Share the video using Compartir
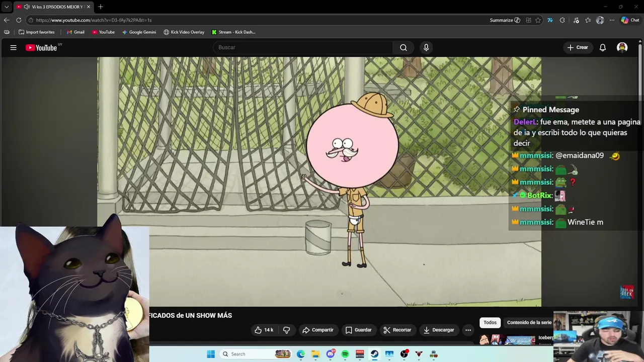644x362 pixels. click(317, 330)
